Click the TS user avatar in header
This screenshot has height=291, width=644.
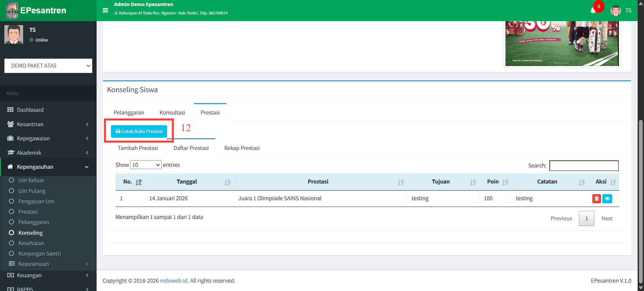point(615,10)
